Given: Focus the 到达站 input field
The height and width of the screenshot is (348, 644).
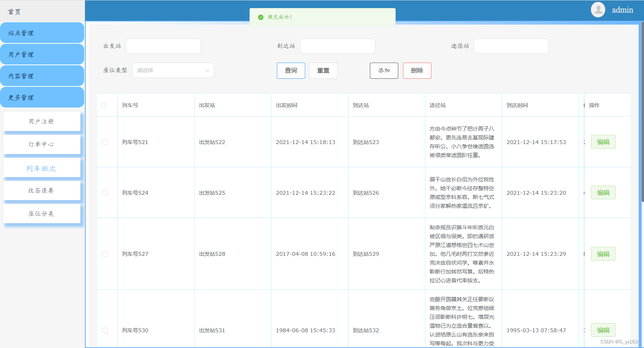Looking at the screenshot, I should point(338,46).
